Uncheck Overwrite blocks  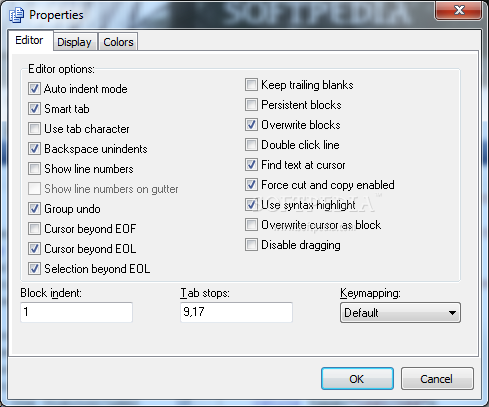251,125
